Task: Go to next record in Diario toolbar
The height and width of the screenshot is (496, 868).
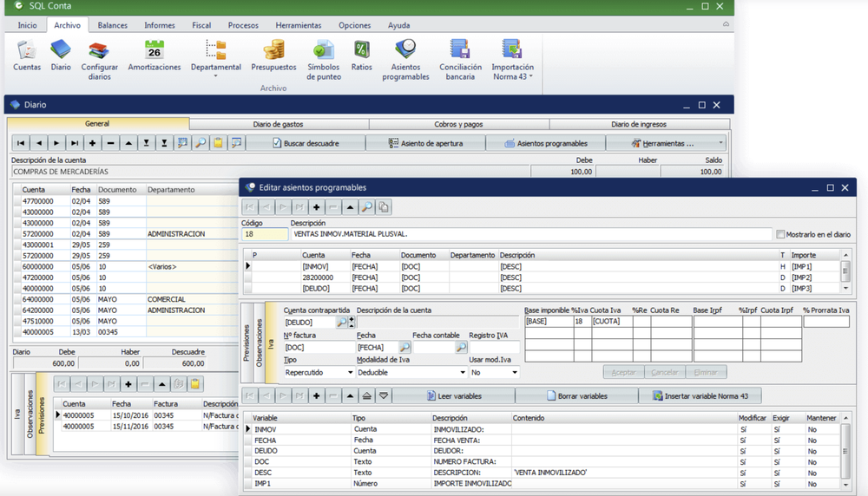Action: (x=56, y=143)
